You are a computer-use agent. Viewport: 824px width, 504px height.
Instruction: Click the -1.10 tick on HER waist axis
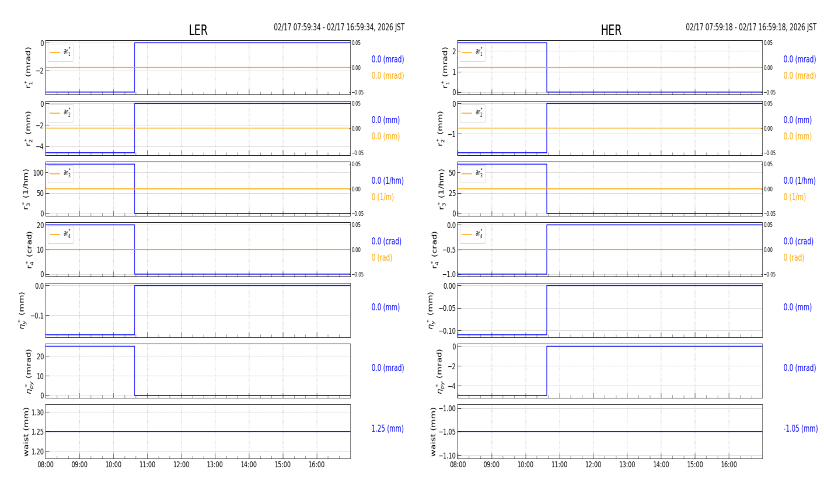tap(448, 456)
